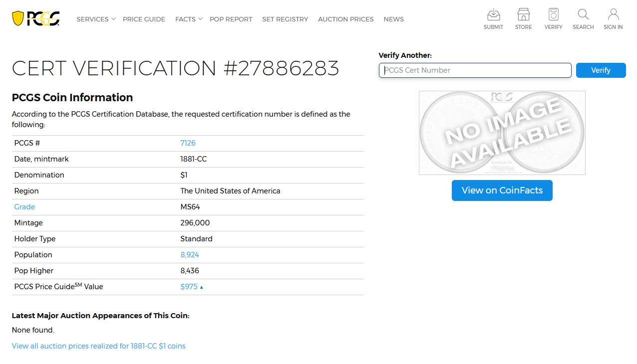Open the Search magnifier icon

583,15
